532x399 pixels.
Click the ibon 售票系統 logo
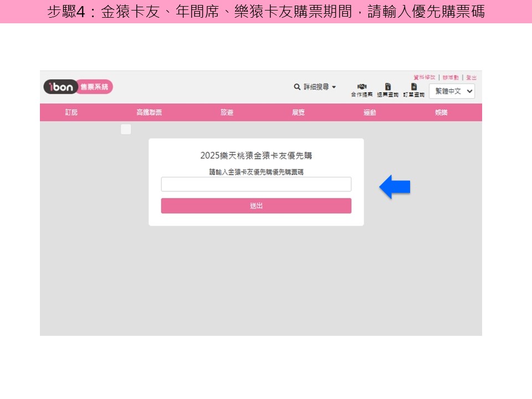[78, 87]
